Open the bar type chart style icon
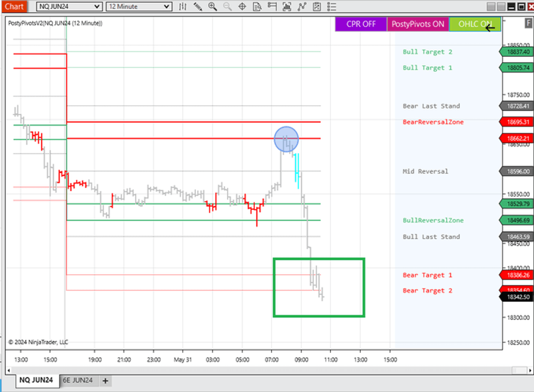The width and height of the screenshot is (534, 392). [183, 7]
